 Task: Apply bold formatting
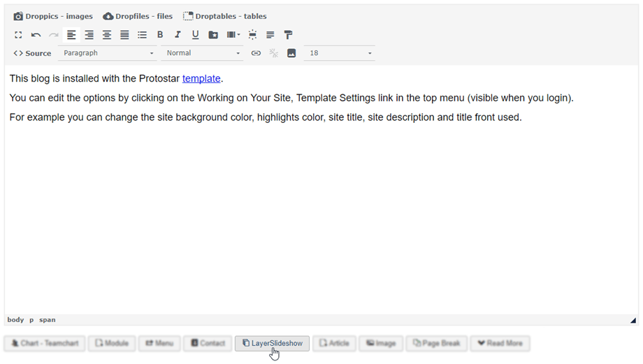[x=160, y=35]
